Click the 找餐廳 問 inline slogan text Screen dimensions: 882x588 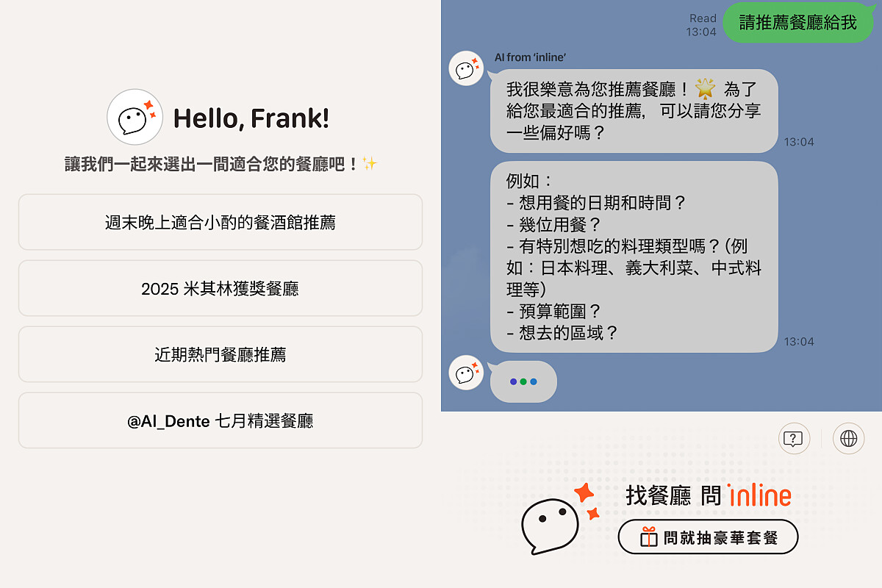click(669, 495)
